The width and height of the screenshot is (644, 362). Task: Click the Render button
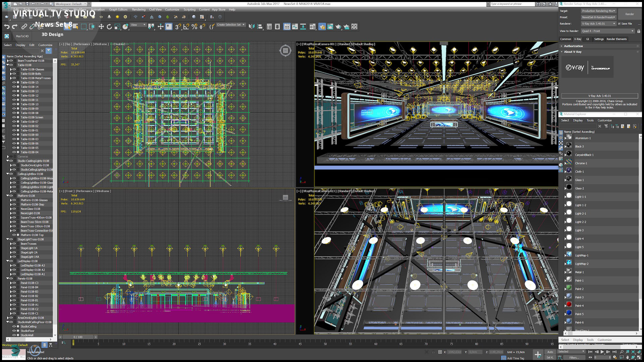click(x=630, y=14)
